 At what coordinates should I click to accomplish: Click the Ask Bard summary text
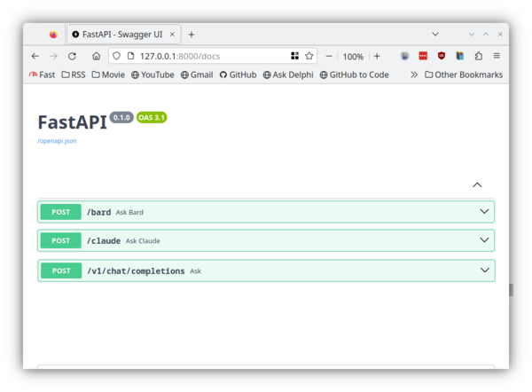(129, 213)
